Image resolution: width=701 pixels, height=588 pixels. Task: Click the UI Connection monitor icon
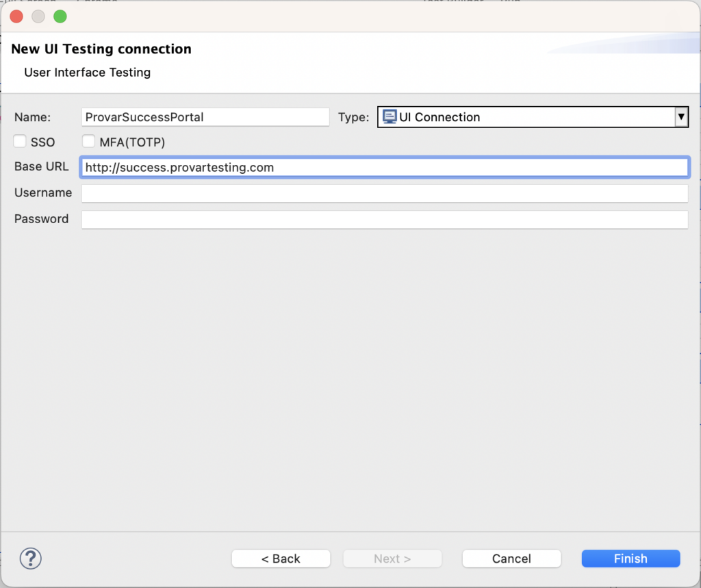390,116
